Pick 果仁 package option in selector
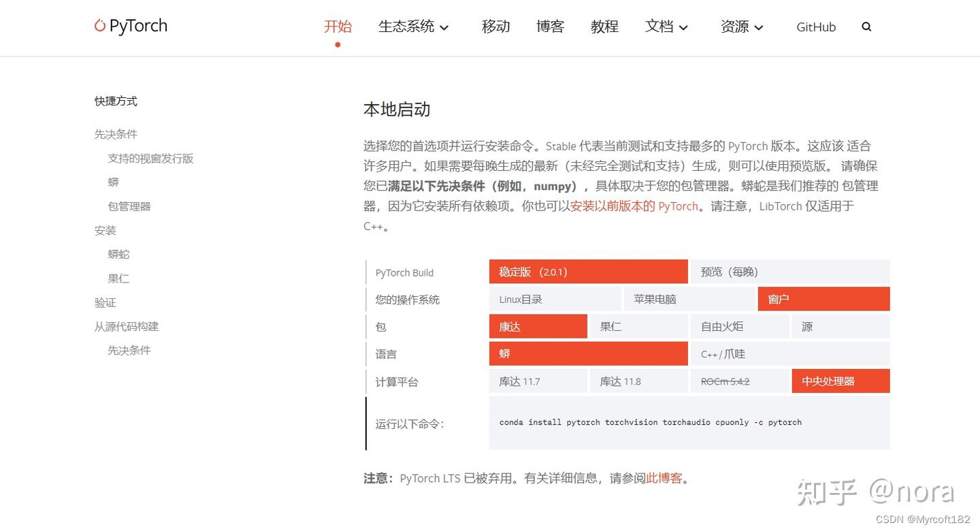Image resolution: width=980 pixels, height=531 pixels. (x=638, y=327)
